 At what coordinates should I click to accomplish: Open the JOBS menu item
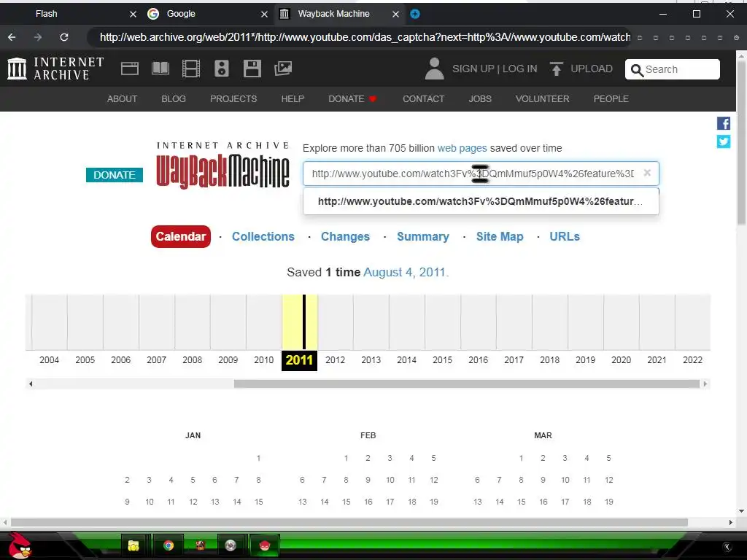tap(480, 99)
